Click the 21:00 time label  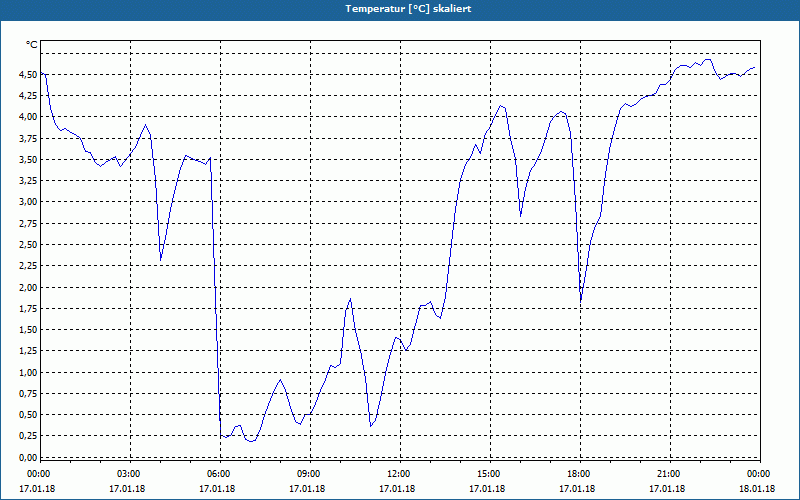point(667,474)
